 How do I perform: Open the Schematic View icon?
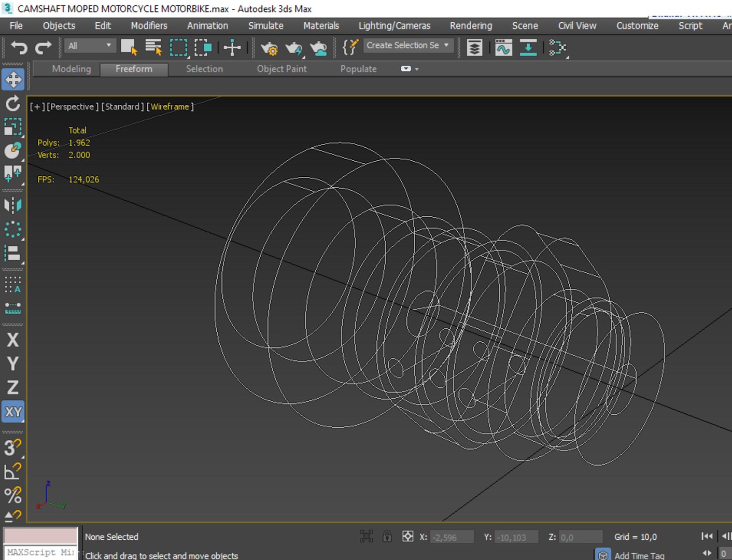(x=558, y=48)
